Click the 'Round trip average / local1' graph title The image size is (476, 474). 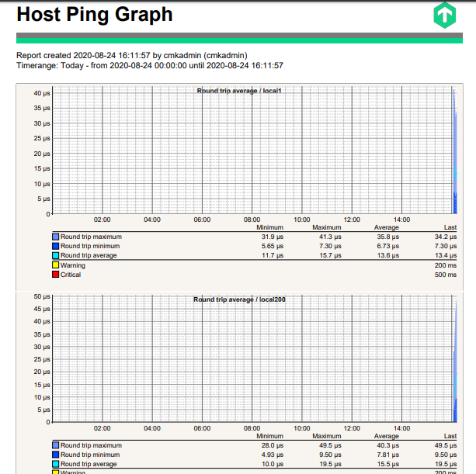[239, 91]
